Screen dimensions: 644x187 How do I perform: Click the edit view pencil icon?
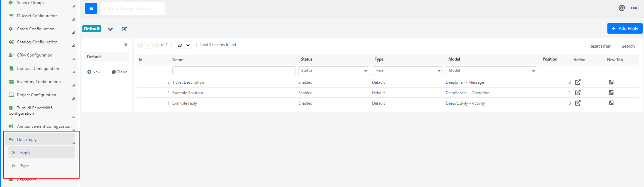[x=124, y=29]
